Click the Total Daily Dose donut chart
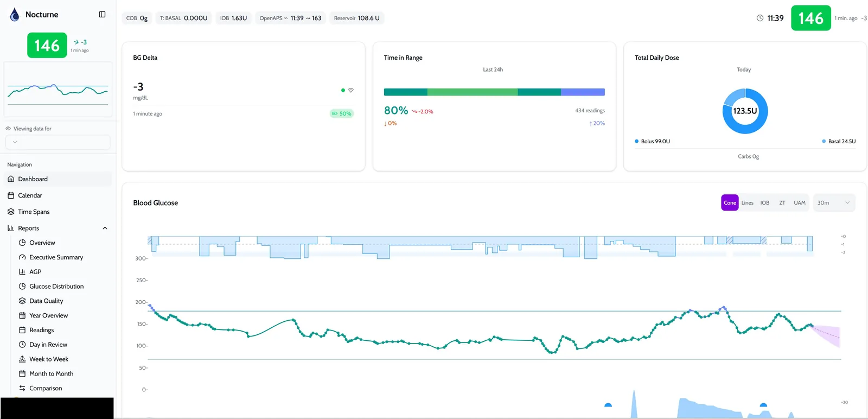 (x=745, y=111)
